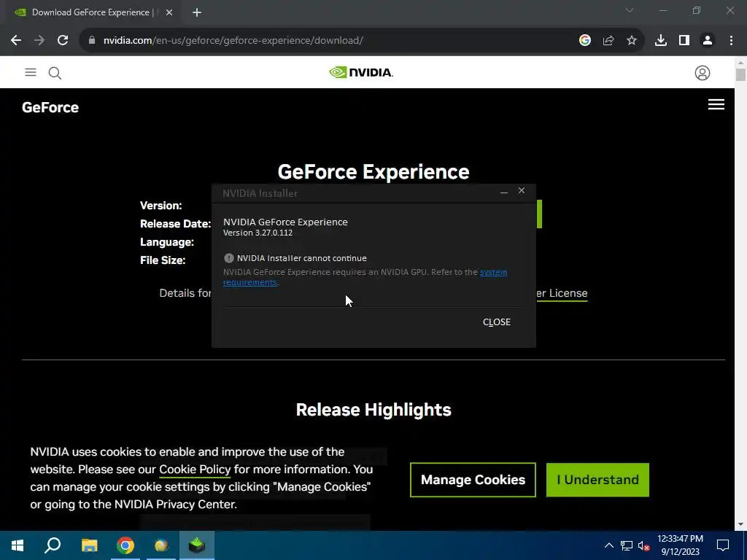The image size is (747, 560).
Task: Click the Release Highlights heading
Action: coord(373,410)
